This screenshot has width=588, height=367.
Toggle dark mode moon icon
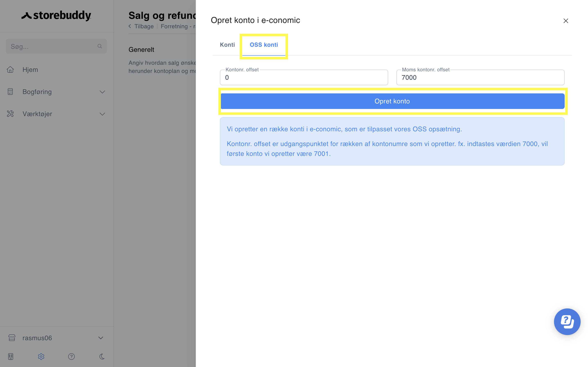pyautogui.click(x=102, y=357)
